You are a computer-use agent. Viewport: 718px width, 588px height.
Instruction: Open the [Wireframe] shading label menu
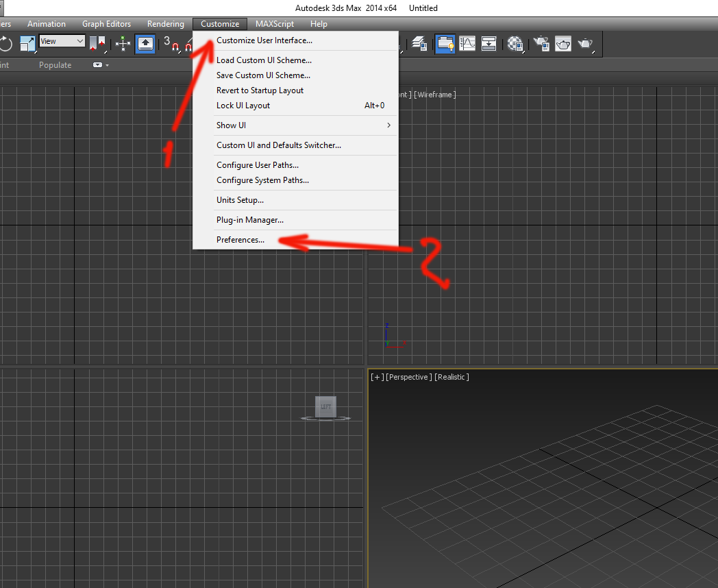[434, 95]
